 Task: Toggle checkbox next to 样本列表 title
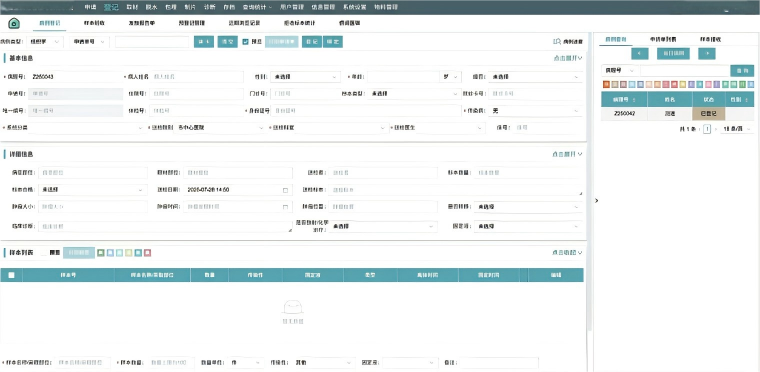pyautogui.click(x=44, y=253)
